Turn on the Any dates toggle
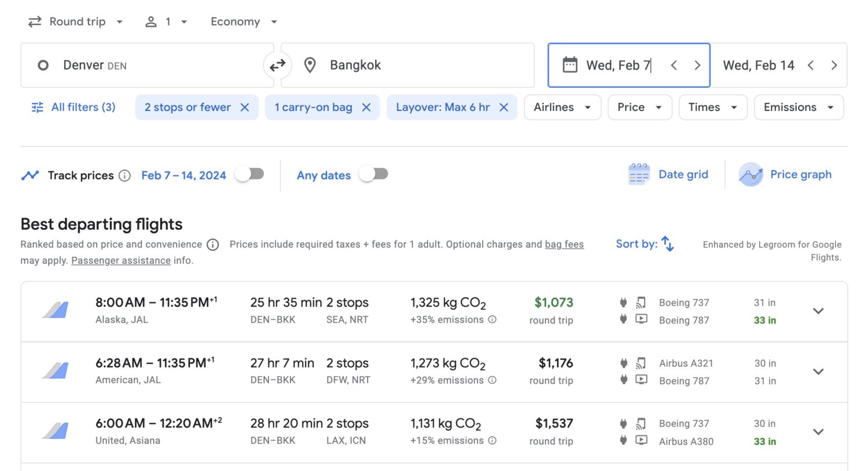The image size is (868, 471). 373,174
